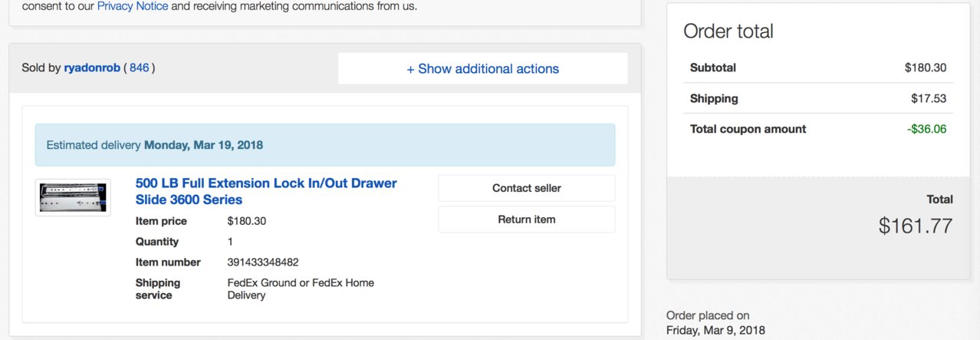Click the Return item button
980x340 pixels.
(527, 220)
